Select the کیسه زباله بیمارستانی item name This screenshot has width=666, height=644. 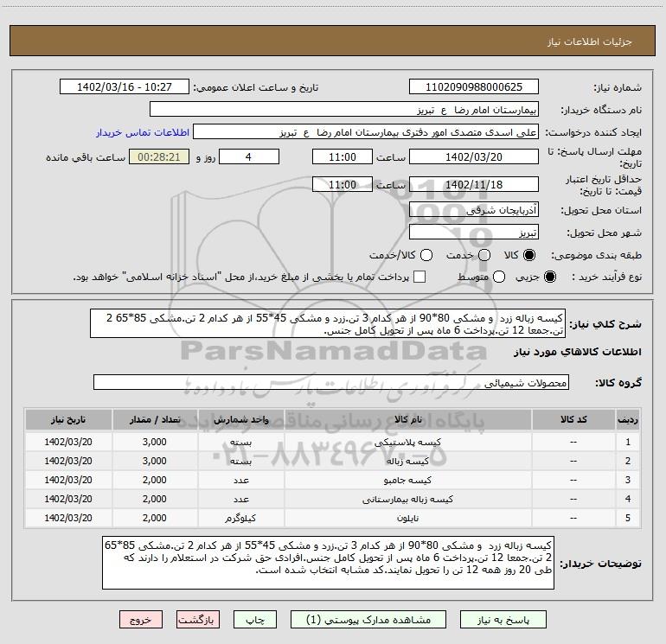pyautogui.click(x=407, y=500)
